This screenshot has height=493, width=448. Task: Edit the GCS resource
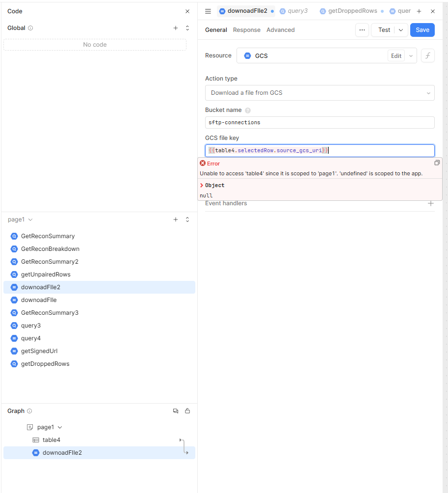396,56
